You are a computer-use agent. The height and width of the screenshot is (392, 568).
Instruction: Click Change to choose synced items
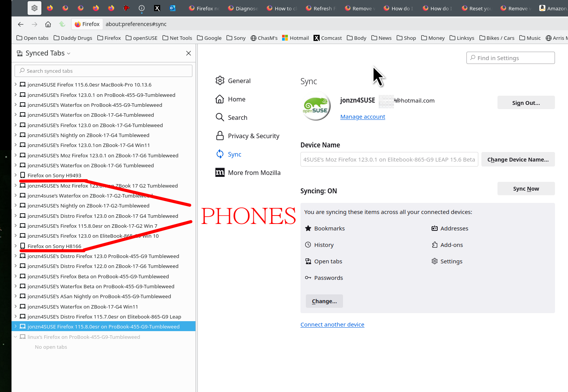[324, 301]
